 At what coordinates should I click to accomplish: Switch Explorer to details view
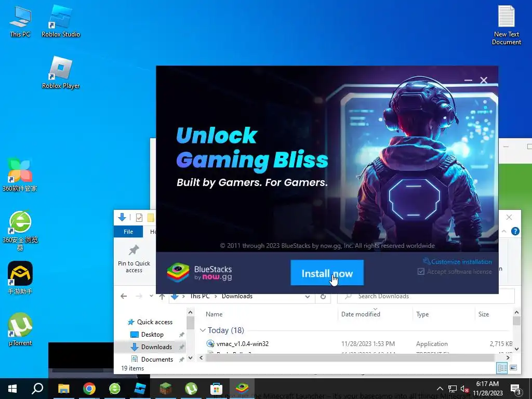pos(502,368)
